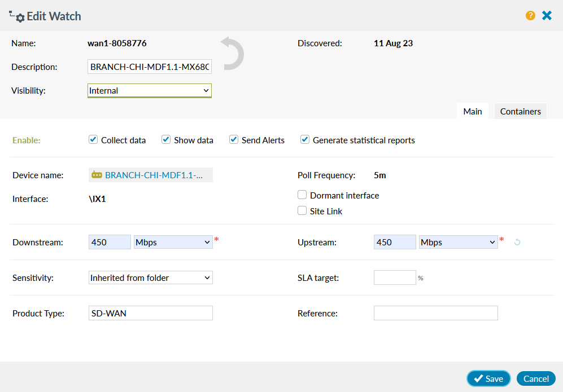Select the Main tab
This screenshot has width=563, height=392.
472,111
